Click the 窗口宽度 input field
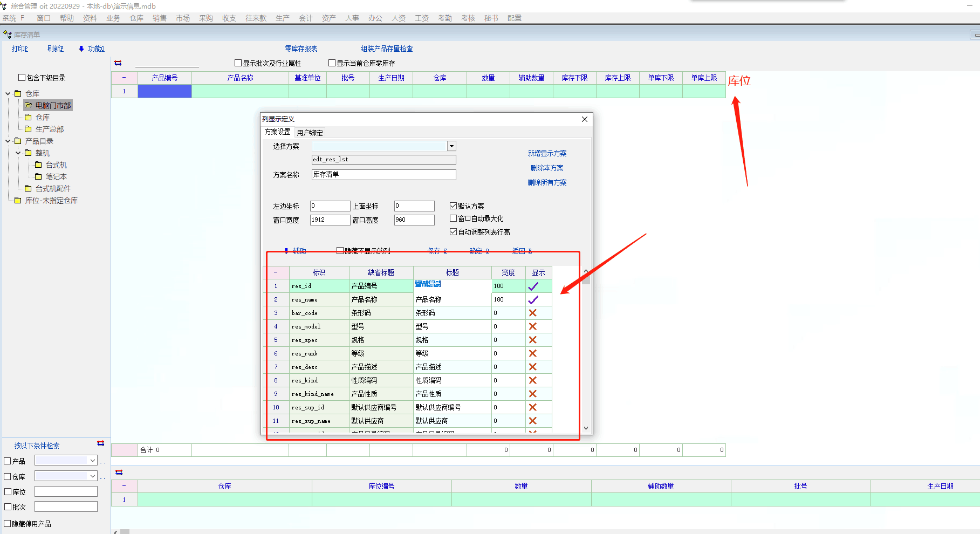The height and width of the screenshot is (534, 980). point(330,220)
